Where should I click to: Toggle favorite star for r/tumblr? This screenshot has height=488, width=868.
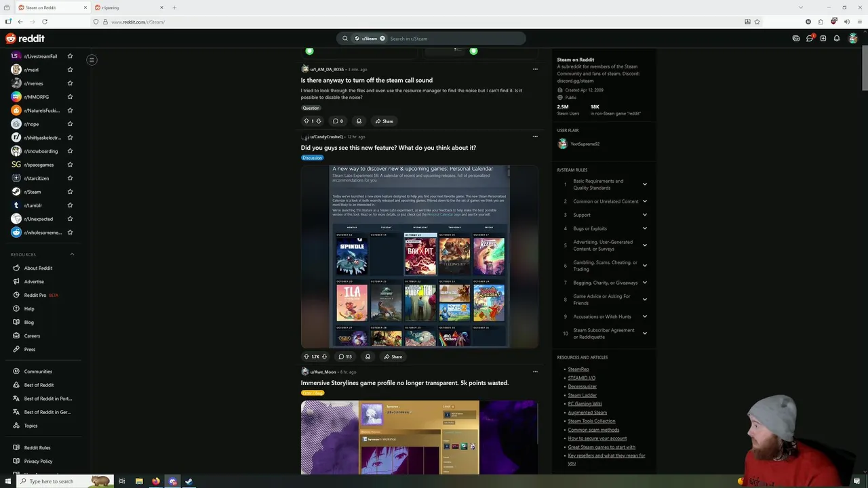coord(70,205)
